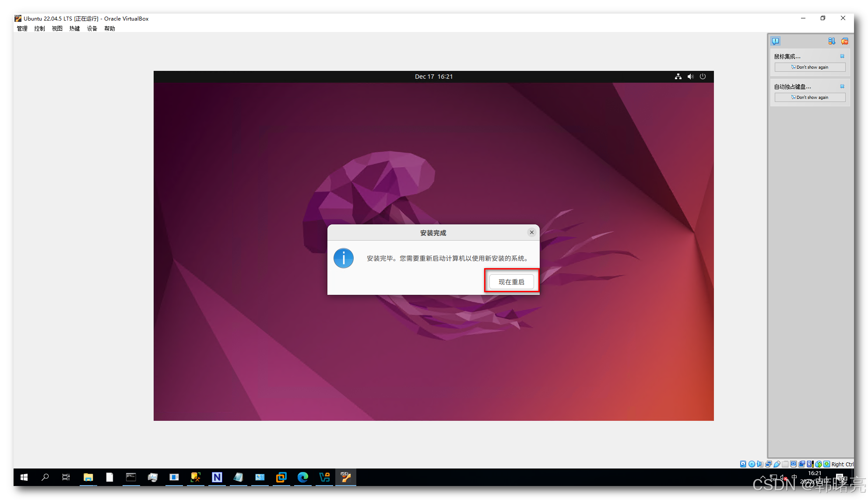Toggle the VirtualBox notification center icon
Screen dimensions: 868x500
point(776,41)
